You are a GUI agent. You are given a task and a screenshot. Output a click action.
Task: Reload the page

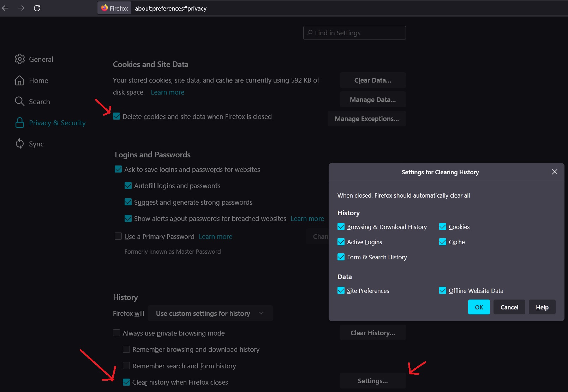coord(37,8)
